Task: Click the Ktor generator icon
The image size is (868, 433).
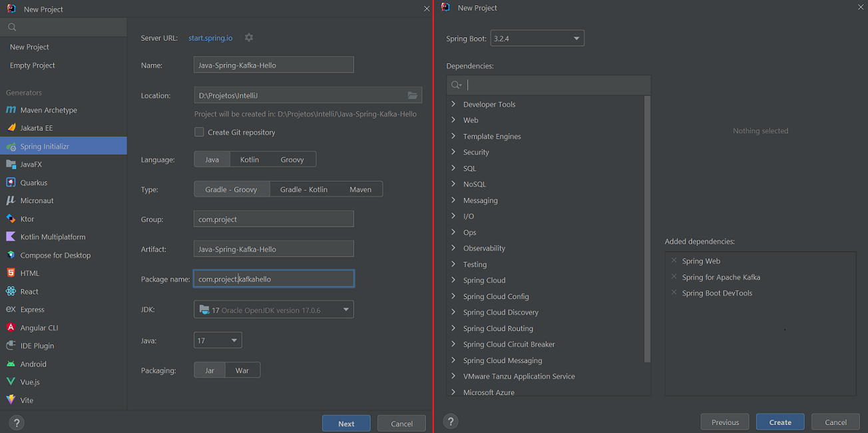Action: [x=11, y=218]
